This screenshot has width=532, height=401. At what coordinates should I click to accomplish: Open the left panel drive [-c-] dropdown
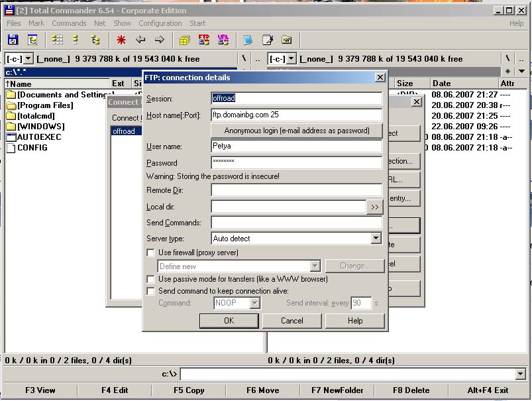point(28,59)
